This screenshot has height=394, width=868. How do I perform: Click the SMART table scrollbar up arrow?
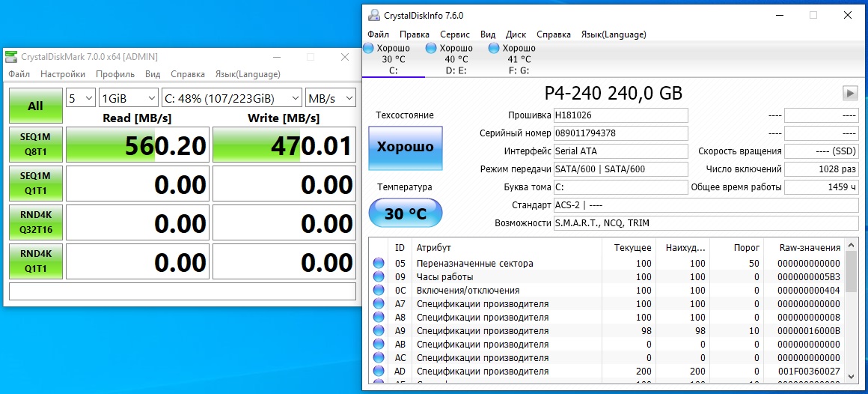pos(852,246)
